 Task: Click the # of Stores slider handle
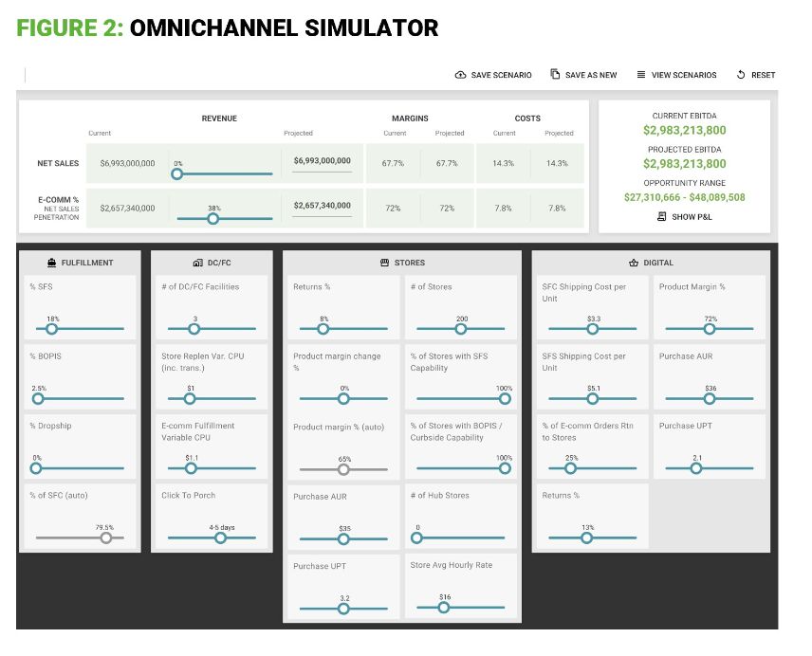point(461,329)
